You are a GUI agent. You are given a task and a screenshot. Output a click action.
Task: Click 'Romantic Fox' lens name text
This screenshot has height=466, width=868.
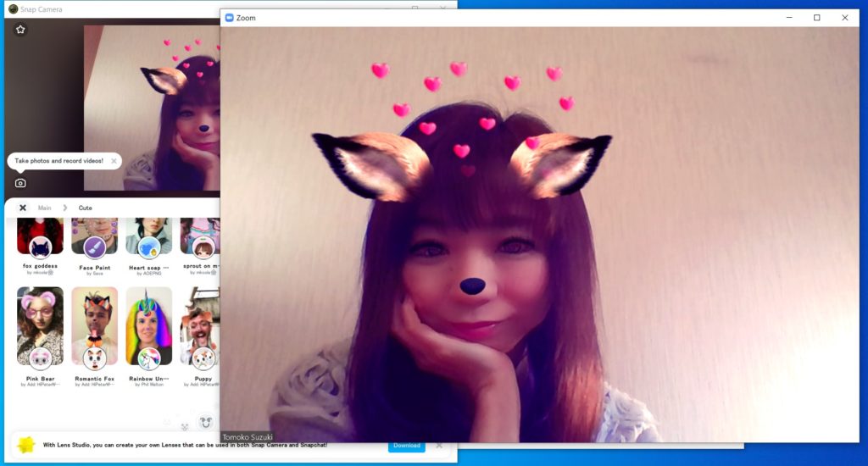coord(95,379)
